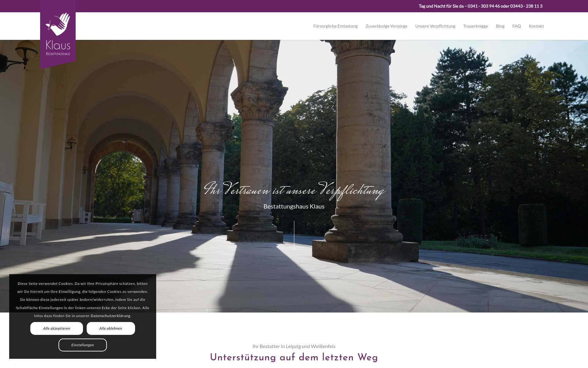Navigate to the Blog
Viewport: 588px width, 368px height.
click(500, 26)
